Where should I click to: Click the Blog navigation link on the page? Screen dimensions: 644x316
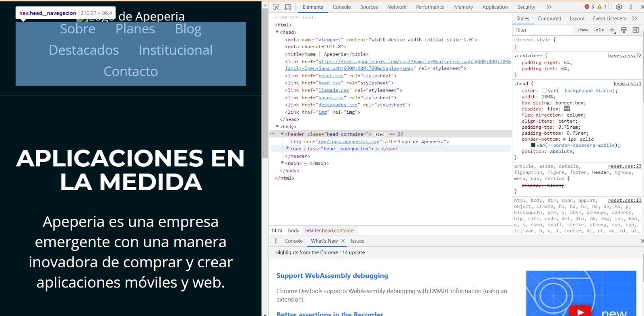(188, 29)
